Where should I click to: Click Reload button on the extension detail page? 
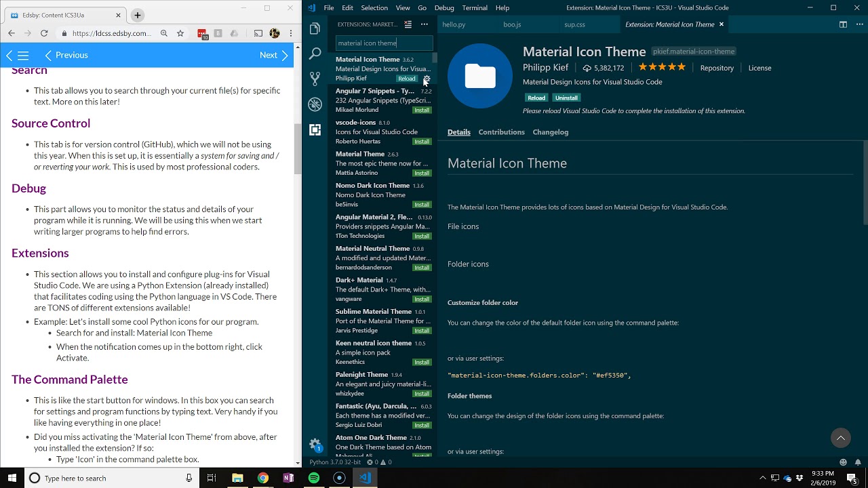click(536, 98)
